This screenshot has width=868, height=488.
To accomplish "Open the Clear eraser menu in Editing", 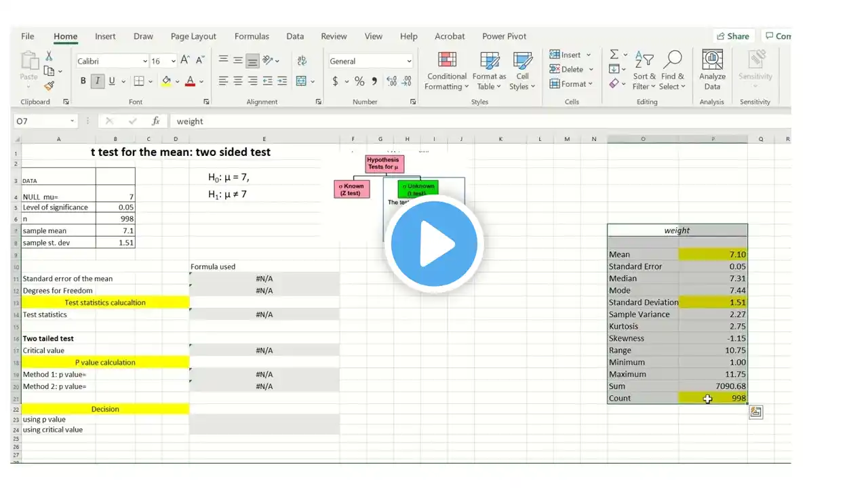I will coord(616,84).
